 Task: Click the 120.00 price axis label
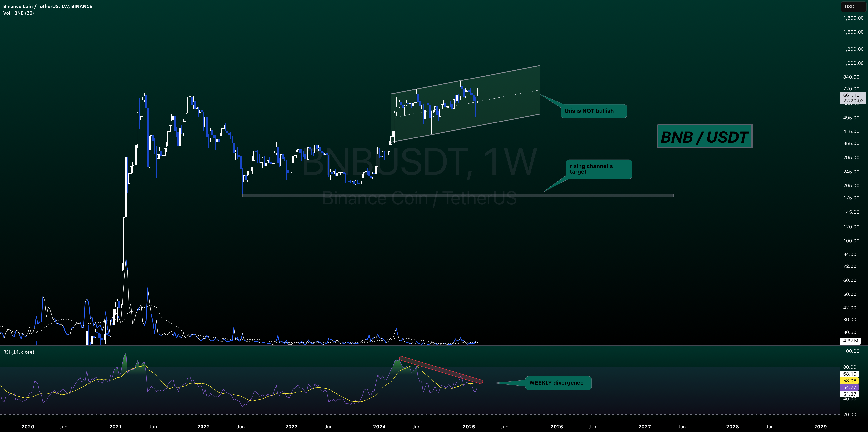pos(851,227)
